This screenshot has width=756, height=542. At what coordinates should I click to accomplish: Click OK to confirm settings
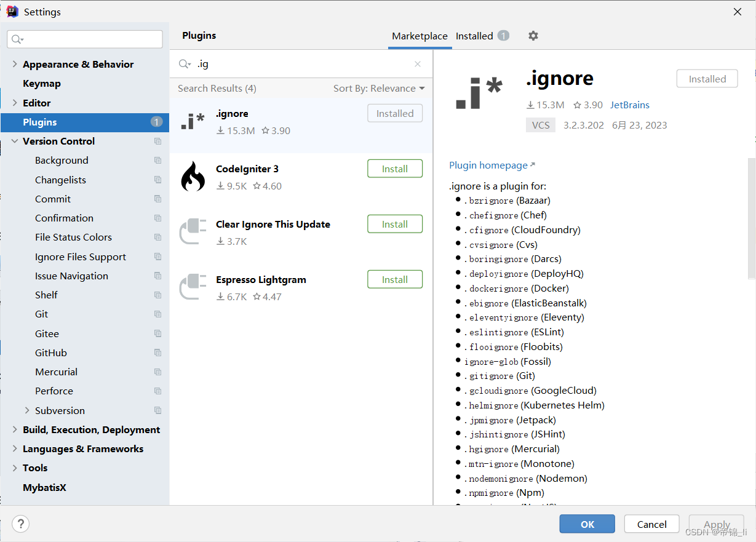(587, 524)
